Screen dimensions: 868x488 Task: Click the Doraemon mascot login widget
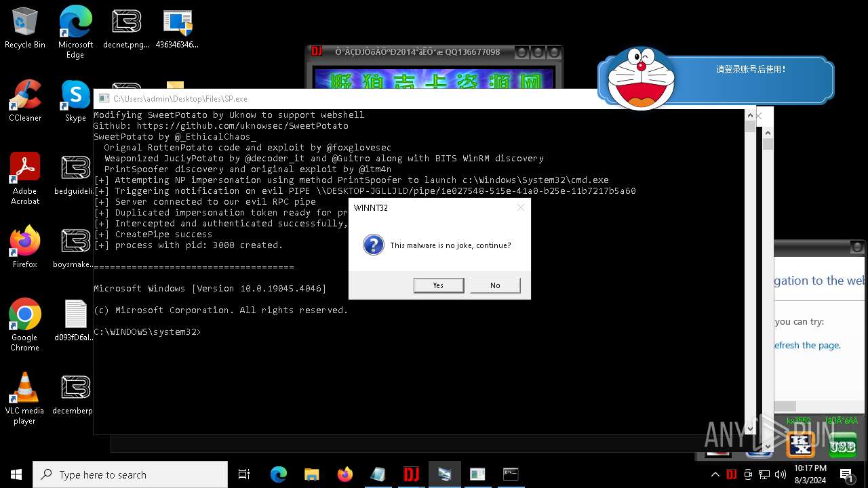click(x=641, y=78)
